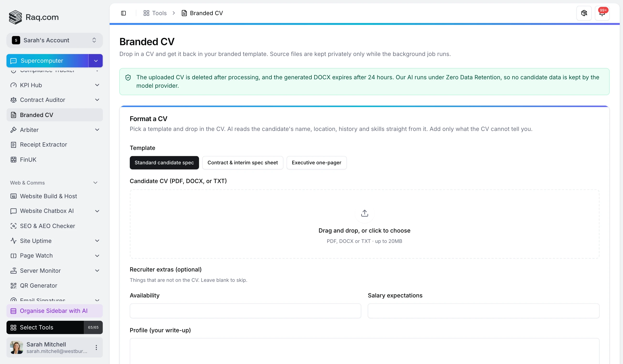Click the package search icon in header
This screenshot has height=364, width=623.
(x=584, y=13)
